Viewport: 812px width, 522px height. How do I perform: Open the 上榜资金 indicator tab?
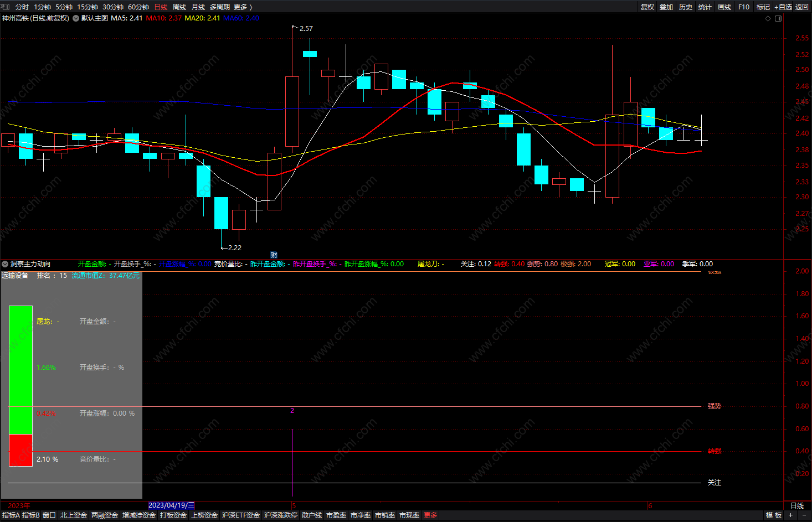pos(204,515)
